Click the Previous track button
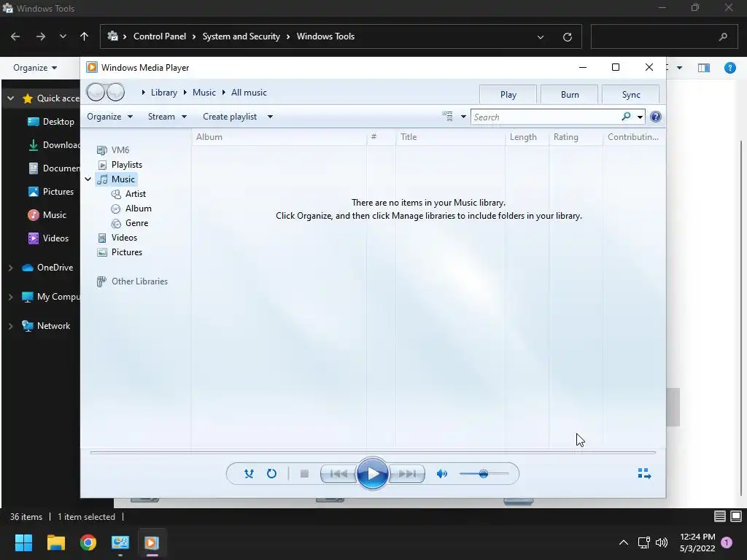Image resolution: width=747 pixels, height=560 pixels. 338,473
